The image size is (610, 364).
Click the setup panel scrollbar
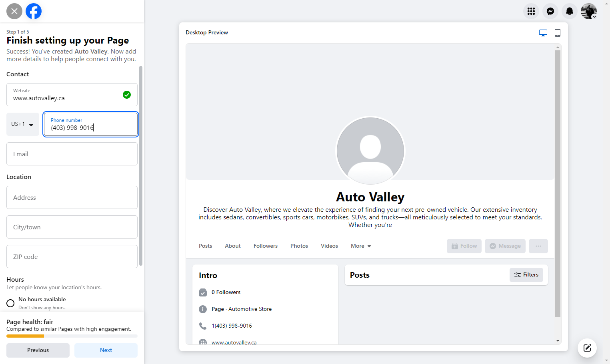coord(141,166)
